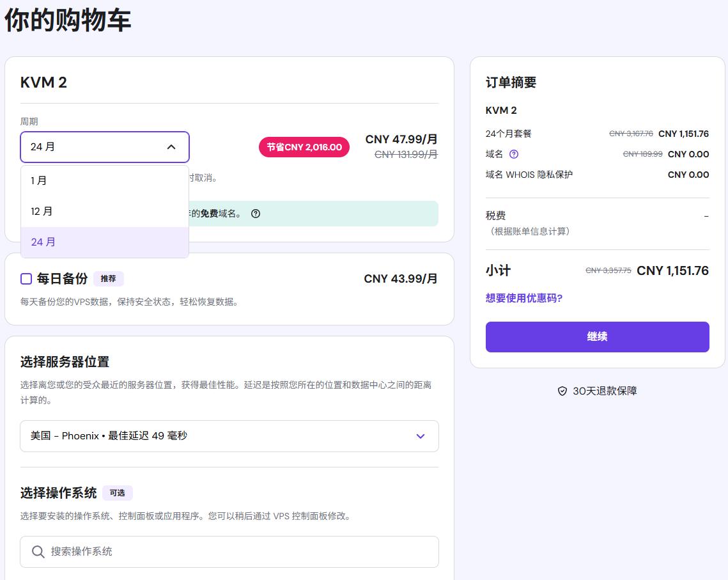
Task: Open the server location dropdown
Action: tap(229, 436)
